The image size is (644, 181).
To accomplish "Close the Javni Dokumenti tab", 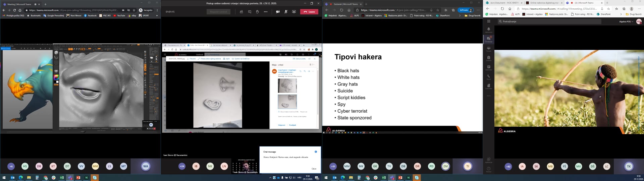I will pyautogui.click(x=522, y=3).
